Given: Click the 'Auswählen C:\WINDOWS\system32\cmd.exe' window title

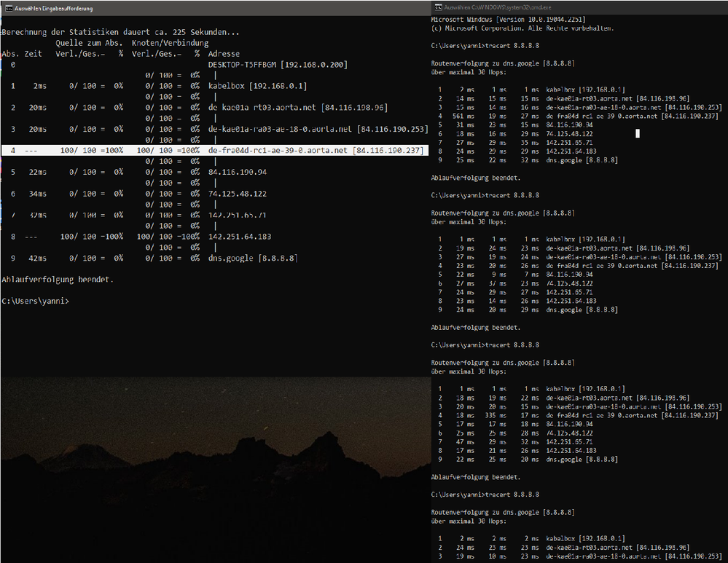Looking at the screenshot, I should [x=498, y=7].
